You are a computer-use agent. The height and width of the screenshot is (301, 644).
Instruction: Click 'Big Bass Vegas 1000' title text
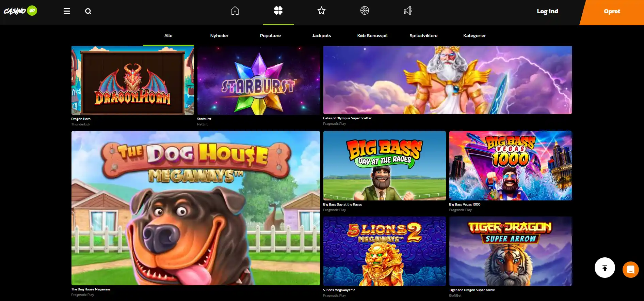pos(465,205)
